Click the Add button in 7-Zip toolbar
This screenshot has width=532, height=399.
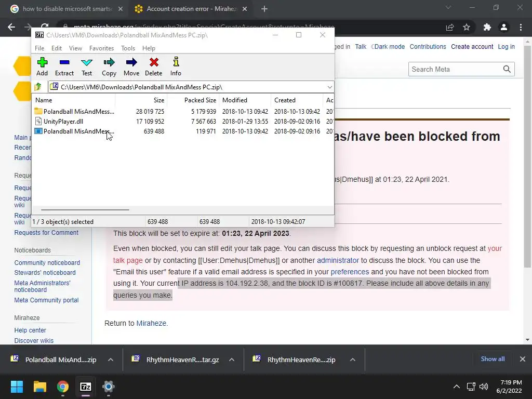(42, 66)
